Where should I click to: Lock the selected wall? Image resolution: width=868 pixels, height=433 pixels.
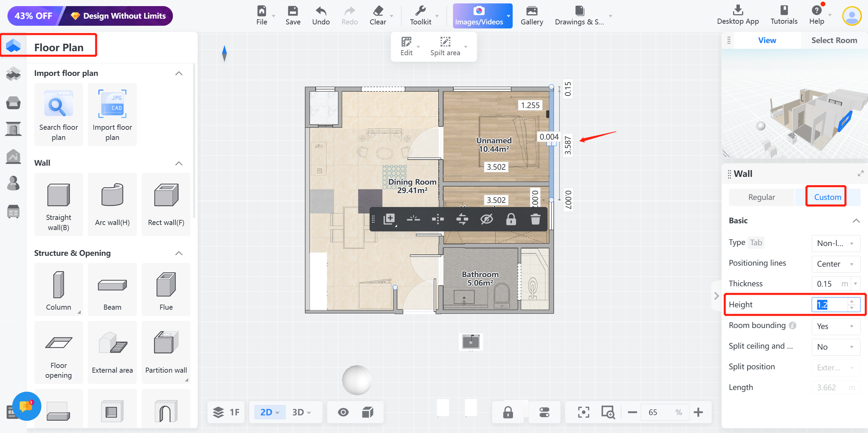(x=511, y=219)
